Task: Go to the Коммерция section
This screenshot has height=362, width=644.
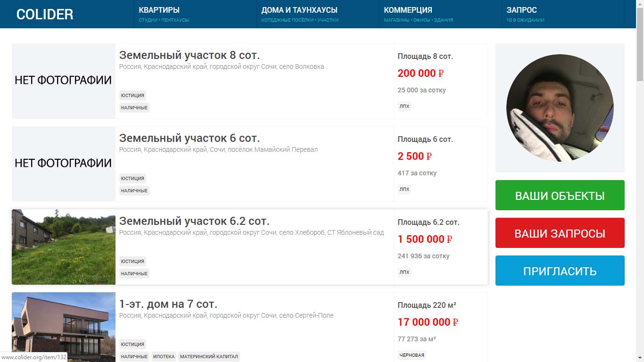Action: pyautogui.click(x=408, y=10)
